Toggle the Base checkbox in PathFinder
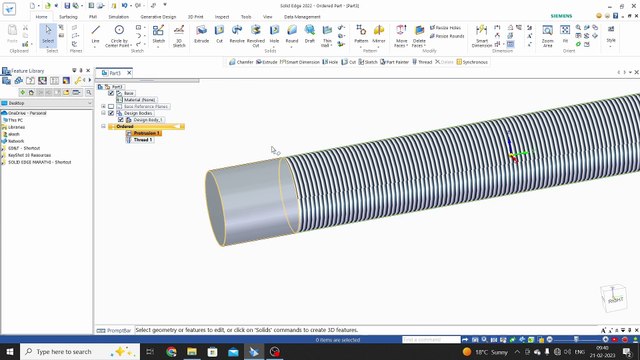Image resolution: width=640 pixels, height=360 pixels. click(x=111, y=93)
